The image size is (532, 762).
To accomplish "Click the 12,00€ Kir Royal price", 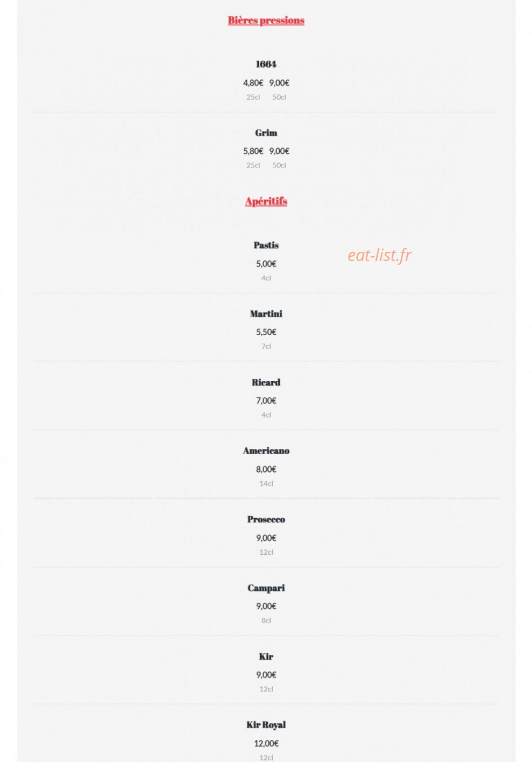I will pos(266,743).
